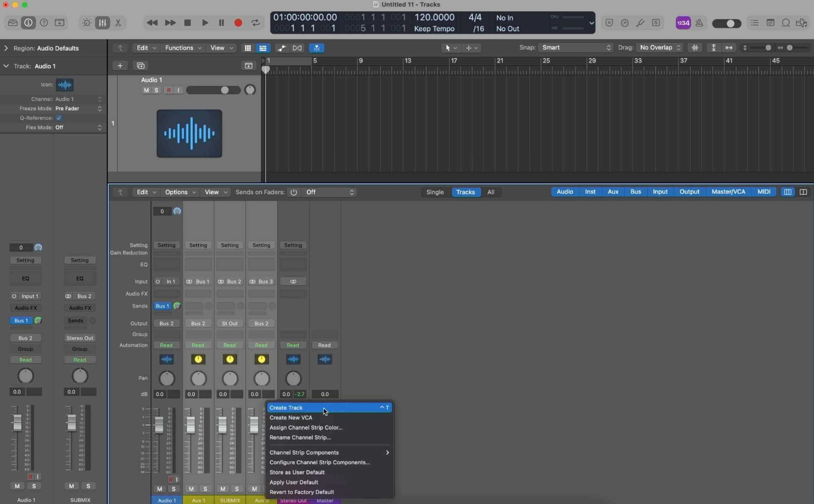Collapse the Track: Audio 1 disclosure
Screen dimensions: 814x504
point(6,66)
